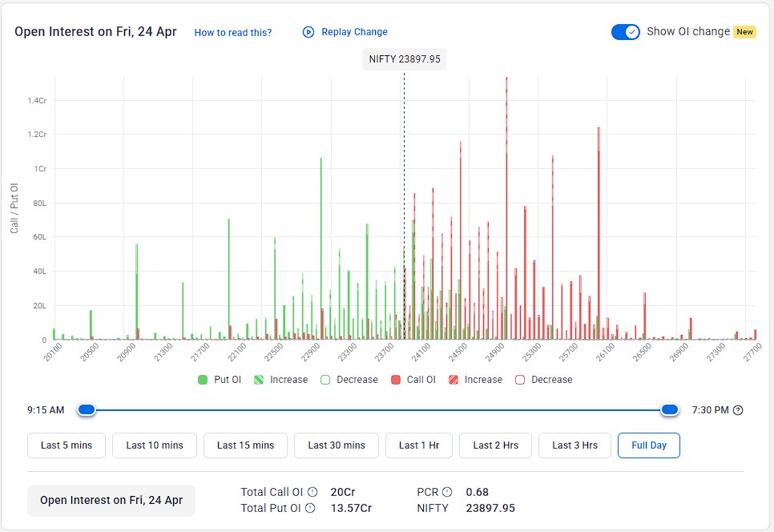This screenshot has width=774, height=532.
Task: Toggle the Decrease legend for Call OI
Action: pos(521,379)
